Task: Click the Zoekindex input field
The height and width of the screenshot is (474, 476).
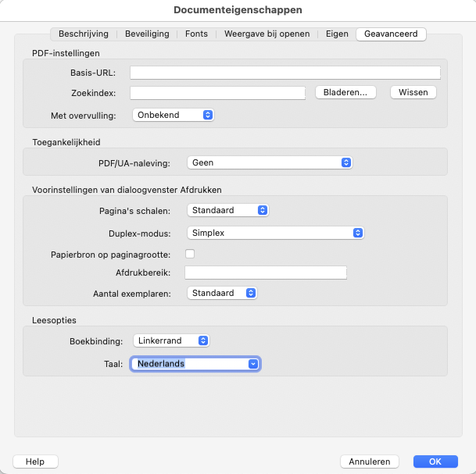Action: (217, 93)
